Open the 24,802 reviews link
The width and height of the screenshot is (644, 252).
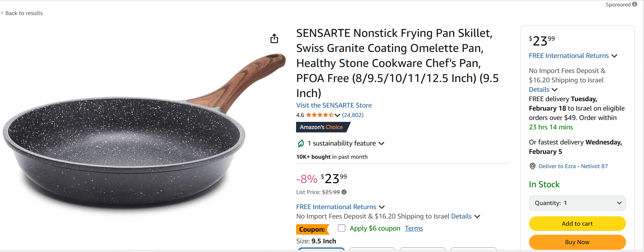[x=352, y=115]
